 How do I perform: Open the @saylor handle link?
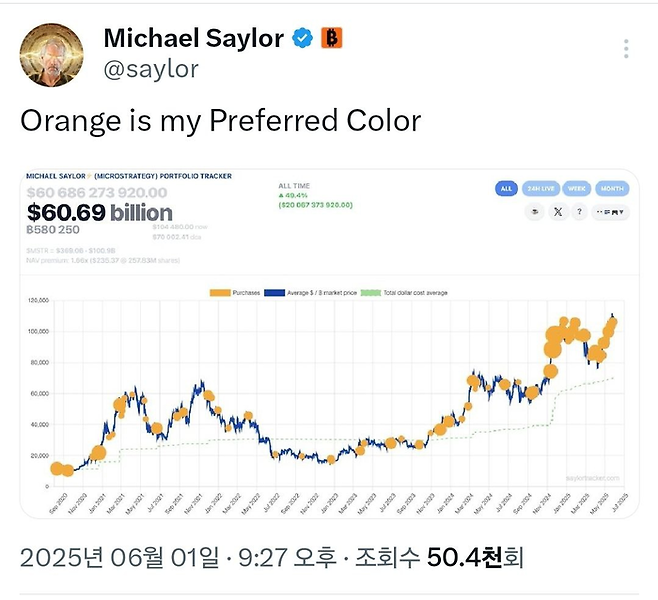tap(151, 69)
